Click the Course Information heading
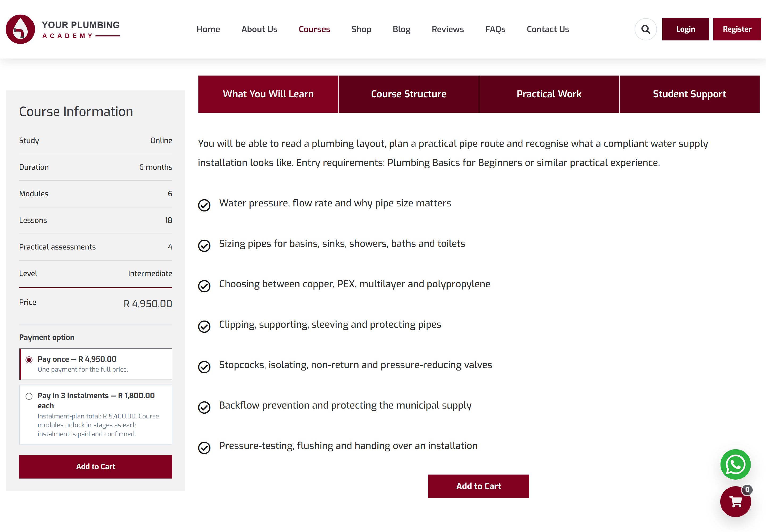This screenshot has width=766, height=532. tap(76, 111)
